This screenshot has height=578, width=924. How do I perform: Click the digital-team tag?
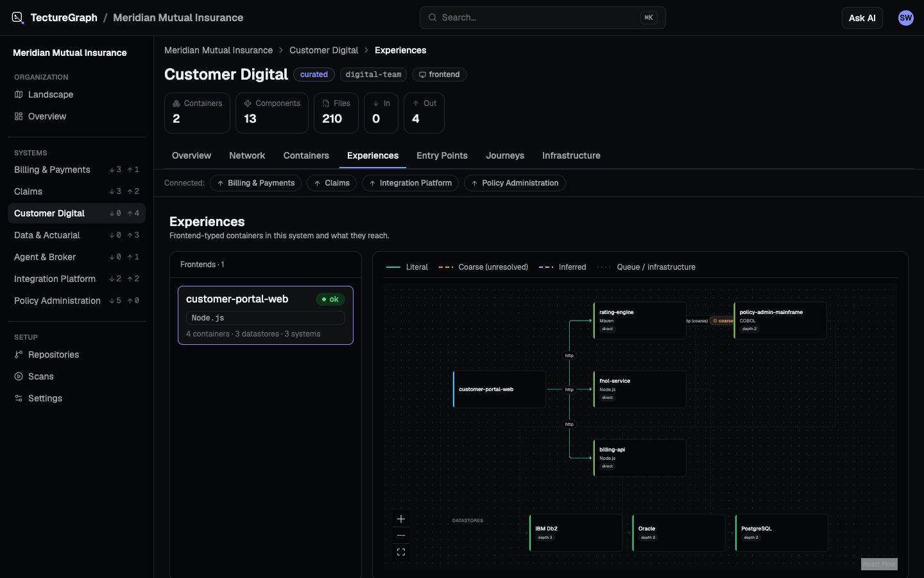pos(373,75)
